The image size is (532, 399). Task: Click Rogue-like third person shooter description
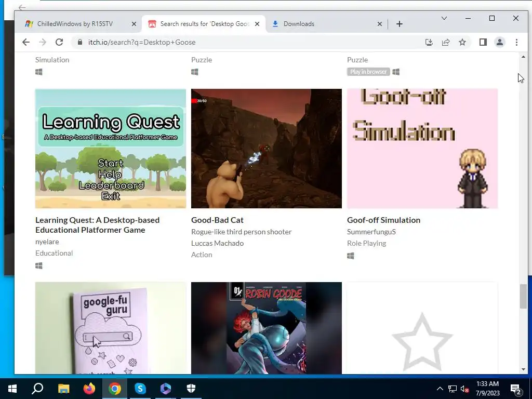click(241, 232)
